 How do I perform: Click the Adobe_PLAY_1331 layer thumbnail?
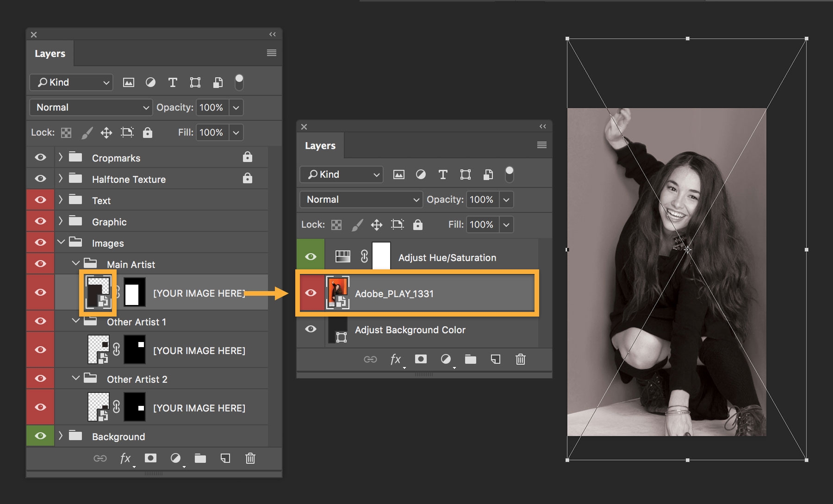point(338,292)
